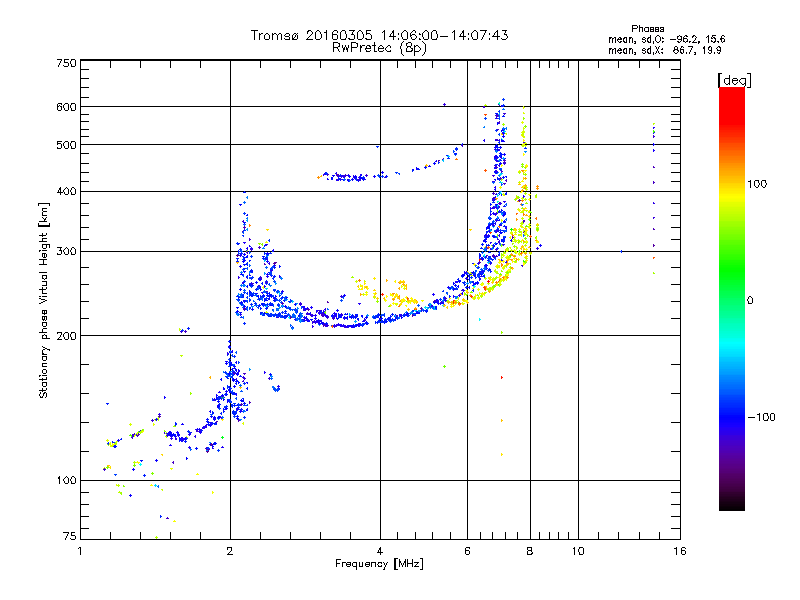Click the x-axis tick label '4'
The image size is (800, 600).
click(380, 551)
